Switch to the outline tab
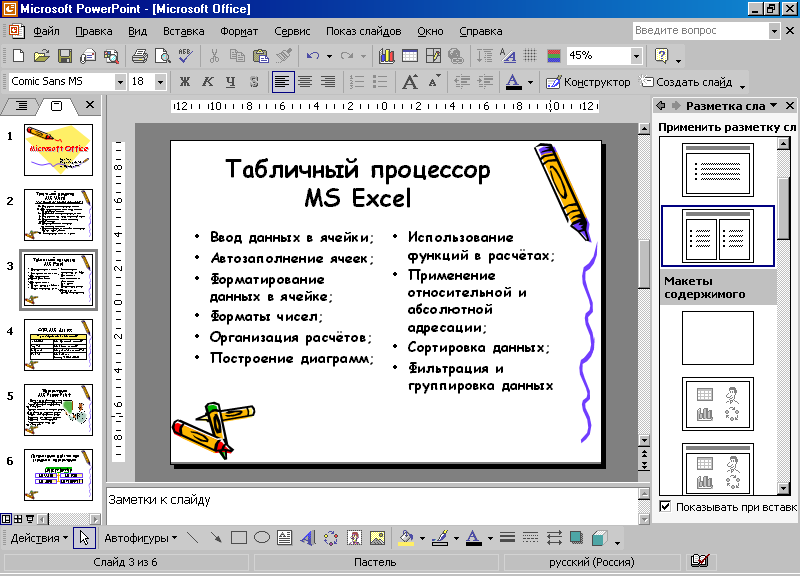 [x=21, y=106]
